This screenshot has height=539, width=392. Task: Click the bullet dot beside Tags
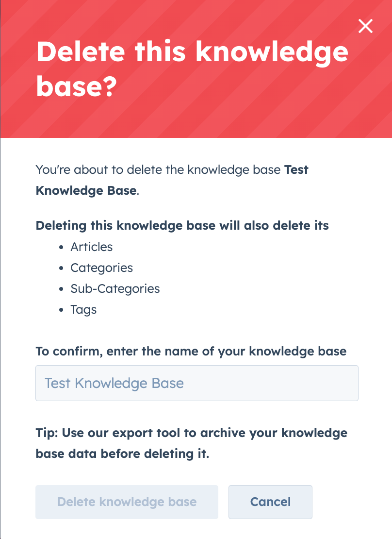[60, 310]
